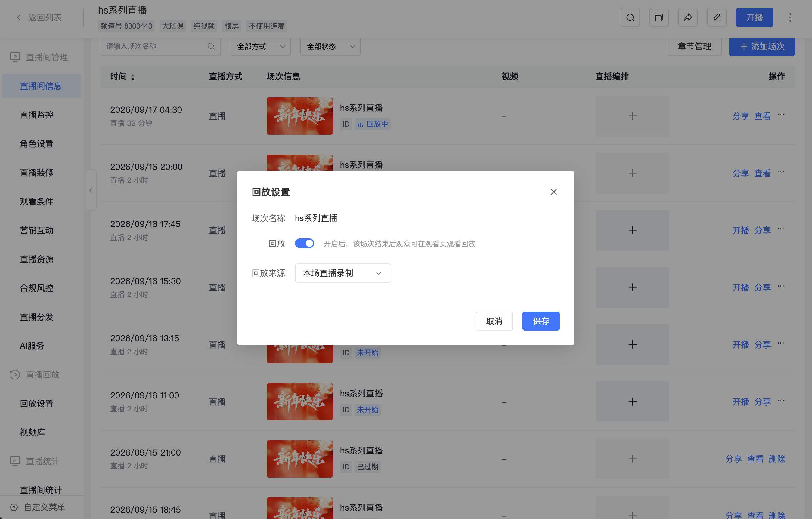Open more options for the 2026/09/16 17:45 row
812x519 pixels.
tap(781, 229)
